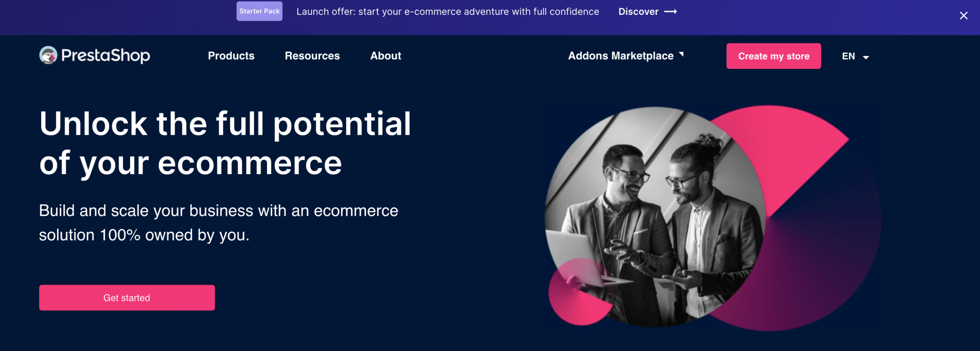Viewport: 980px width, 351px height.
Task: Click the launch offer announcement text
Action: (x=447, y=11)
